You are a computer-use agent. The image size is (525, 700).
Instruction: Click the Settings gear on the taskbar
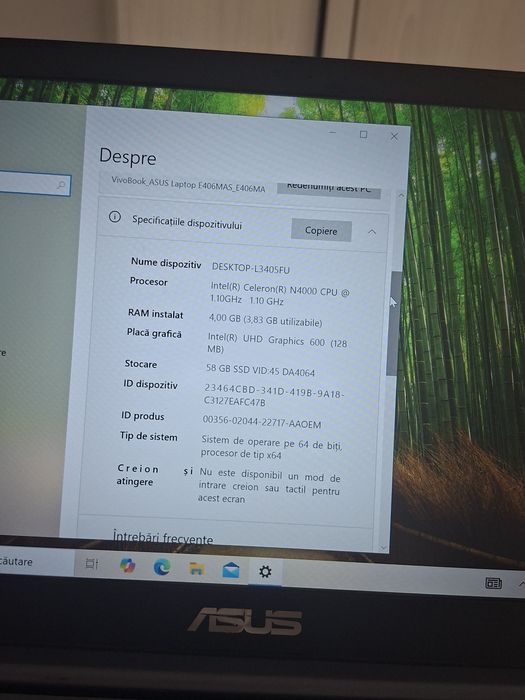tap(265, 571)
